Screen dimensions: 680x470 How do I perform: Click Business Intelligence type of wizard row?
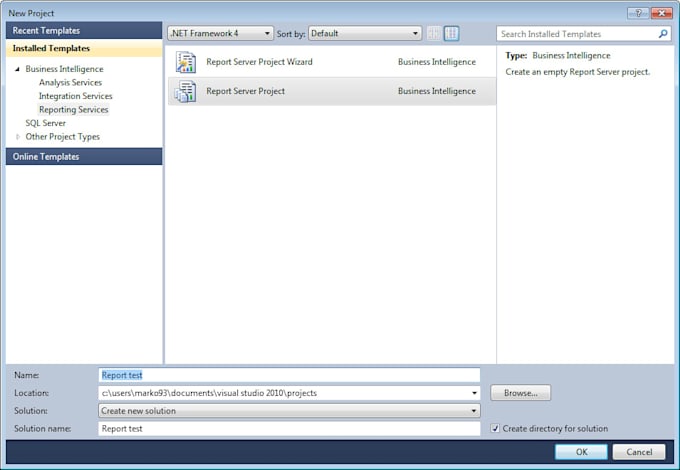click(437, 62)
